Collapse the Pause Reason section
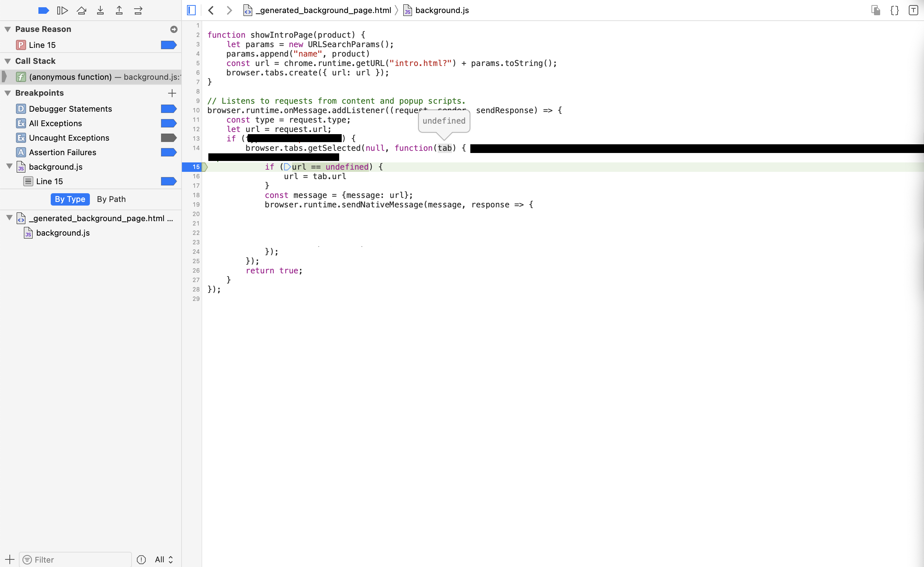The height and width of the screenshot is (567, 924). tap(8, 29)
